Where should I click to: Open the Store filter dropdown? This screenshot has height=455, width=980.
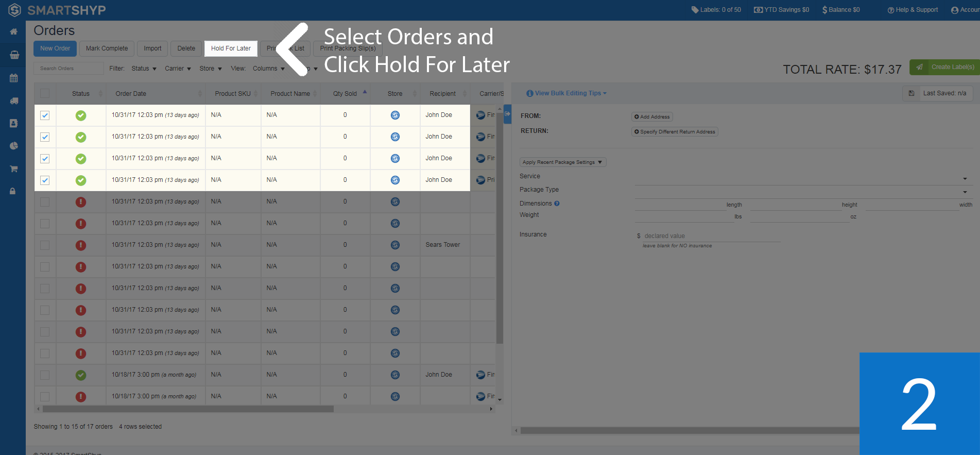211,69
